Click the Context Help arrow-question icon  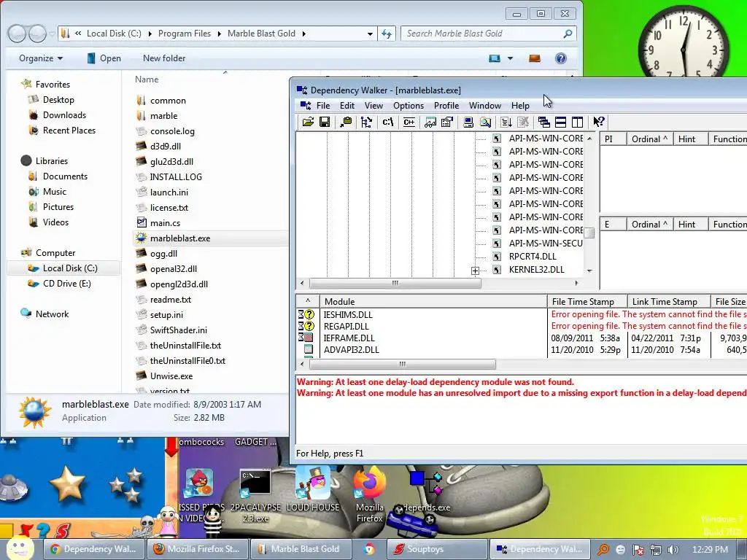pyautogui.click(x=599, y=122)
